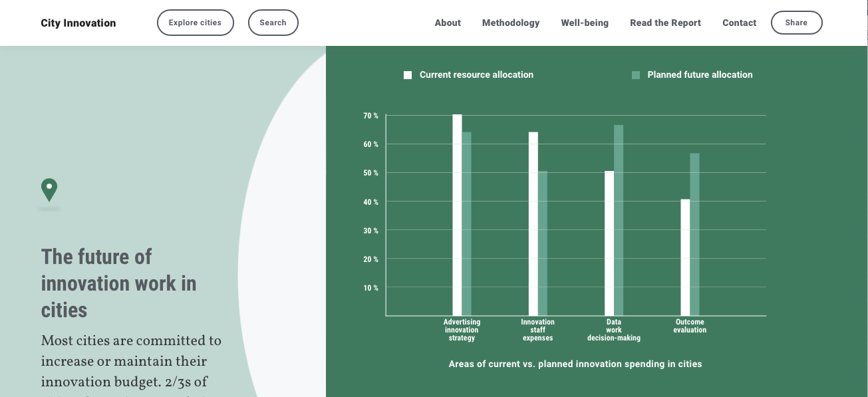Viewport: 868px width, 397px height.
Task: Select the Contact nav link
Action: (739, 23)
